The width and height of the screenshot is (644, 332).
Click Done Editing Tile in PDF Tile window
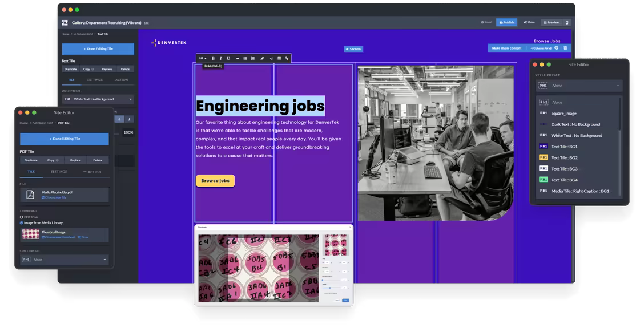(65, 139)
